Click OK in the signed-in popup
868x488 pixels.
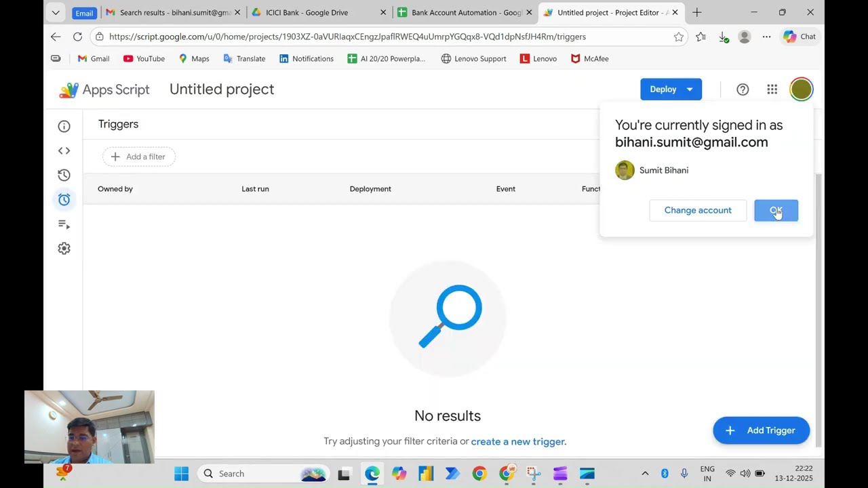776,210
